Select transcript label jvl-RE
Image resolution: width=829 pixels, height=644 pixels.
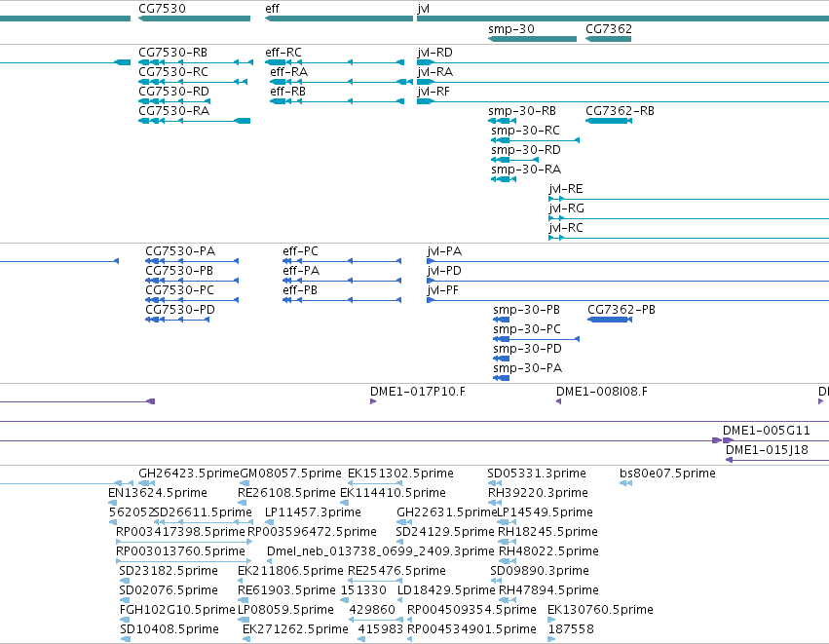tap(566, 189)
